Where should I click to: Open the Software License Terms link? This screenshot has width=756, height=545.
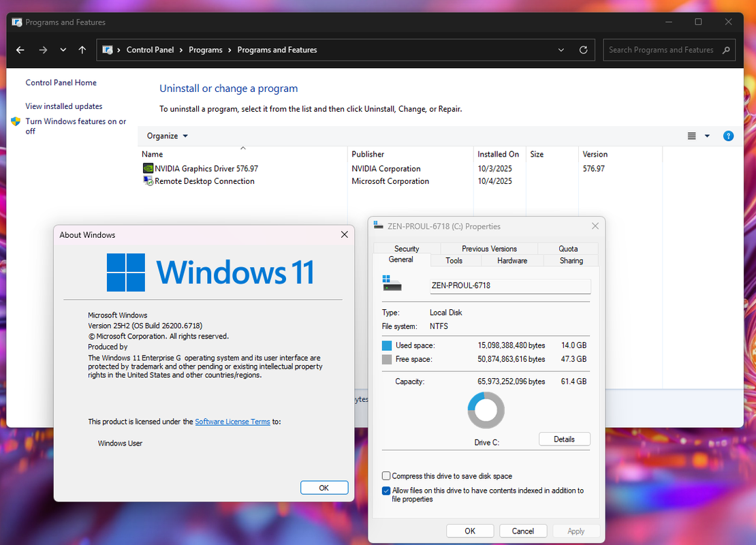coord(232,422)
